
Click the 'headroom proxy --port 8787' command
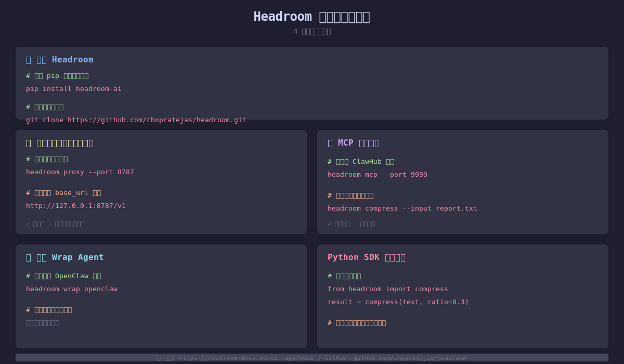tap(80, 172)
